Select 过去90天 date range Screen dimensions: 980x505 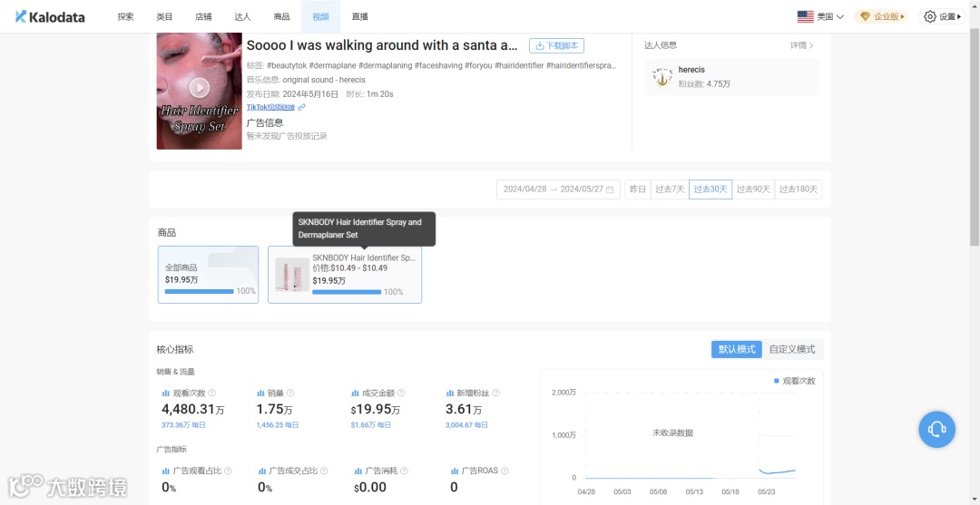tap(753, 189)
